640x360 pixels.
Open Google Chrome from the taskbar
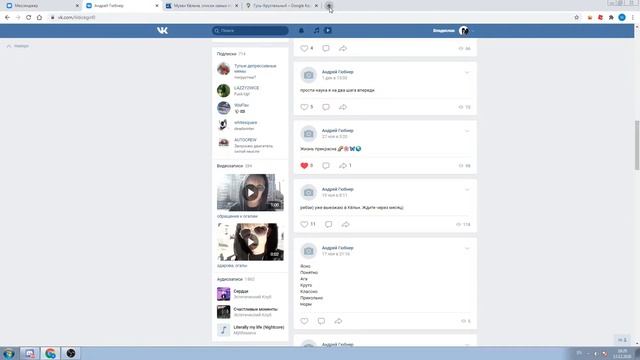point(50,353)
